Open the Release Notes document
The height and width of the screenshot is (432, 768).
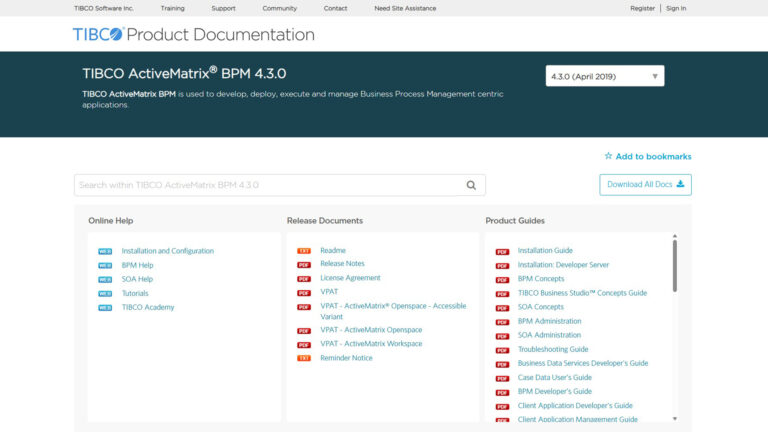pyautogui.click(x=342, y=264)
